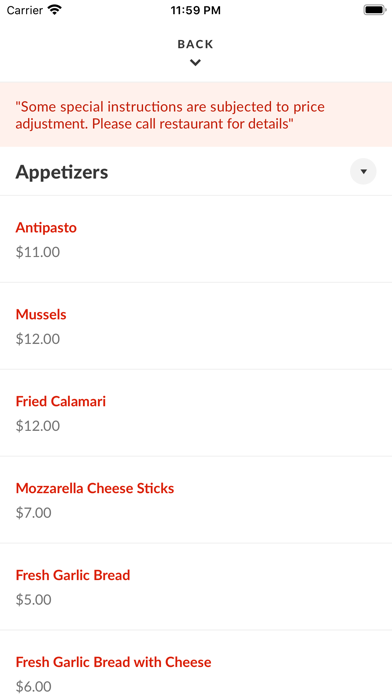This screenshot has width=392, height=696.
Task: Tap the $6.00 price at the bottom
Action: [34, 687]
